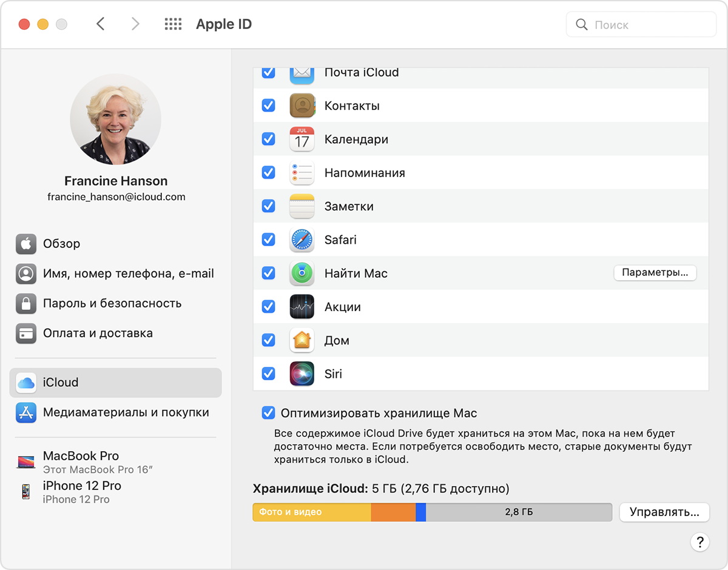Click the Управлять... storage button
Image resolution: width=728 pixels, height=570 pixels.
click(x=664, y=512)
